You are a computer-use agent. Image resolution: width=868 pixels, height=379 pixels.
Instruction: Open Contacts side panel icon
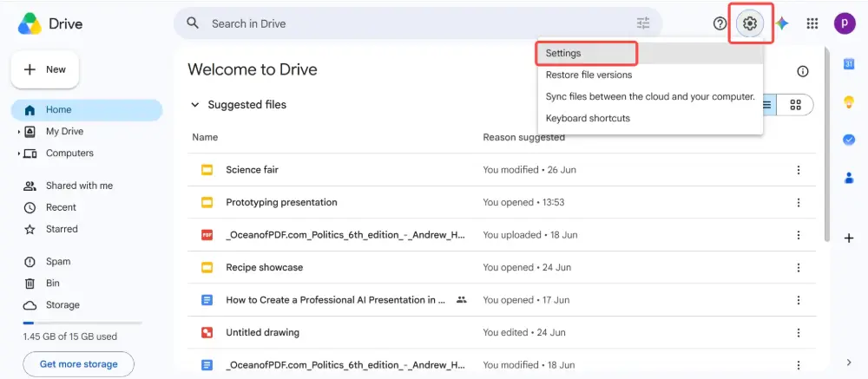(x=849, y=178)
